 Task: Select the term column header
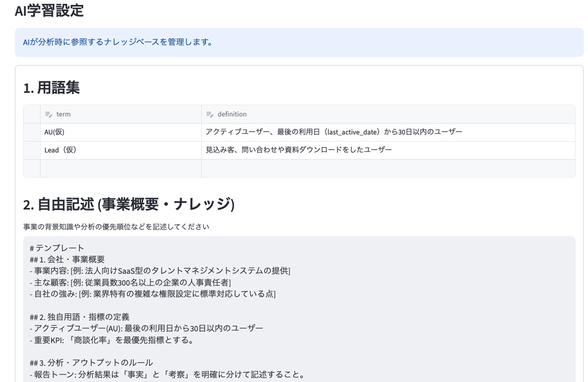(x=121, y=114)
